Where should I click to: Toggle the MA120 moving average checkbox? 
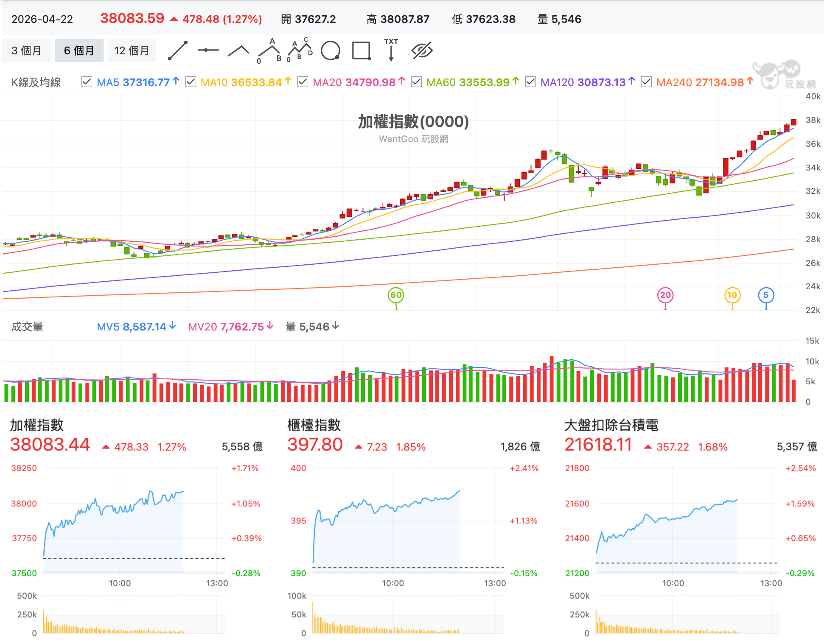click(530, 82)
